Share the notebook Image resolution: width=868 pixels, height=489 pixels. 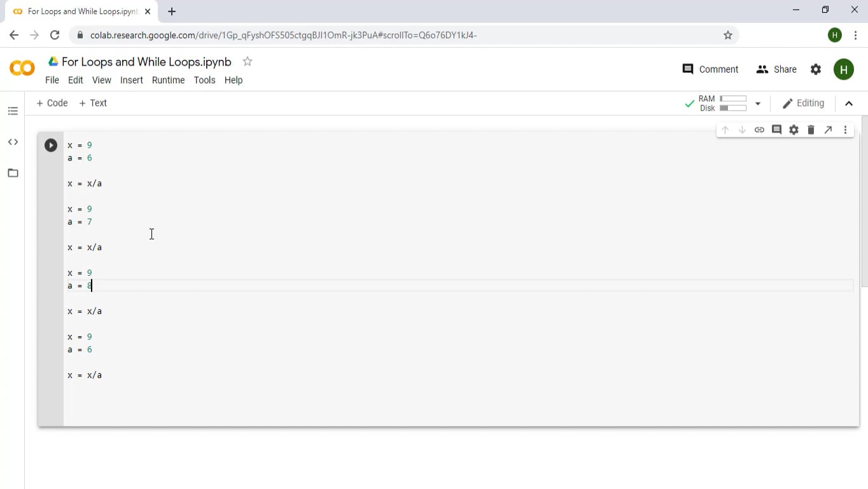pos(776,69)
